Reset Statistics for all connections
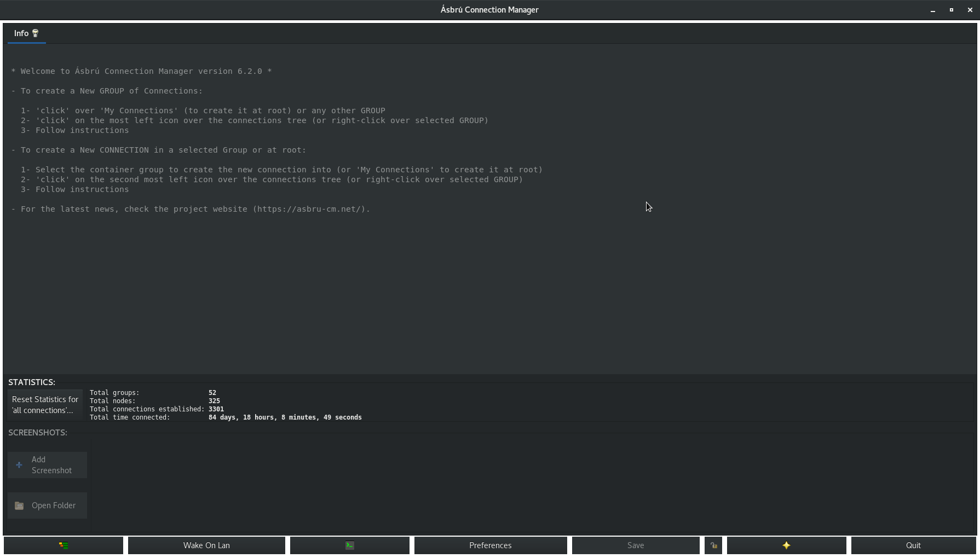 (x=44, y=405)
